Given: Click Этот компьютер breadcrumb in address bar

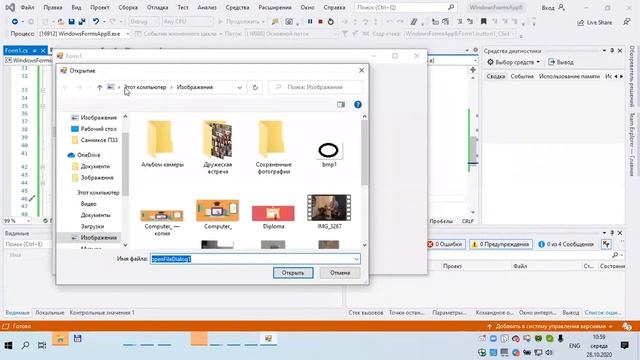Looking at the screenshot, I should [145, 87].
